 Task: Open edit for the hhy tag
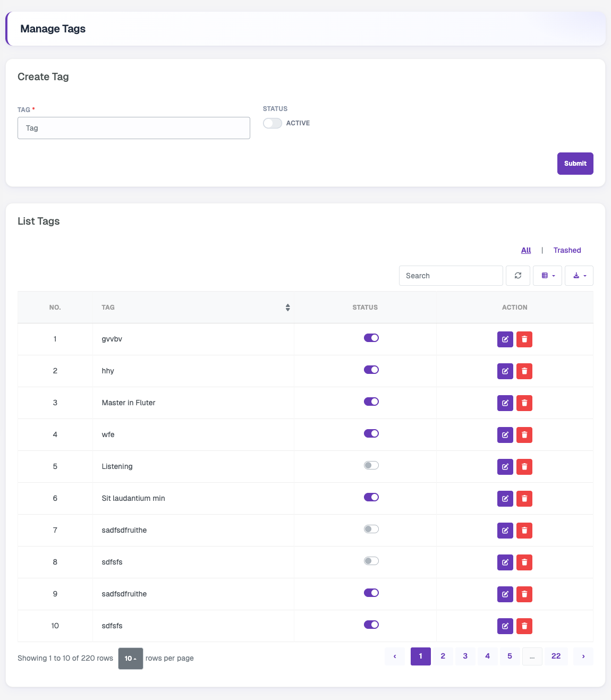505,371
